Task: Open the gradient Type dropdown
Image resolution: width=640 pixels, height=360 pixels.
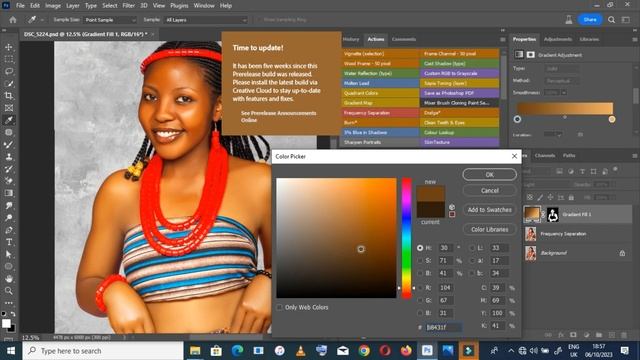Action: click(562, 69)
